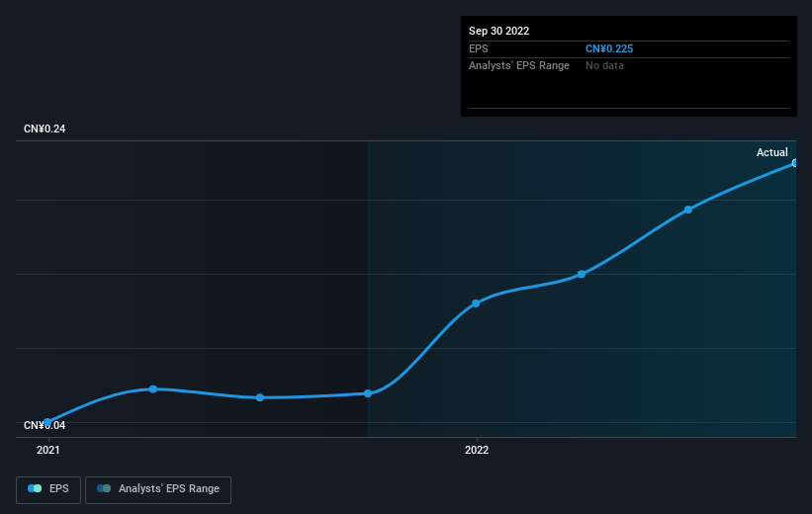Click the 2022 x-axis label
Image resolution: width=812 pixels, height=514 pixels.
point(477,450)
